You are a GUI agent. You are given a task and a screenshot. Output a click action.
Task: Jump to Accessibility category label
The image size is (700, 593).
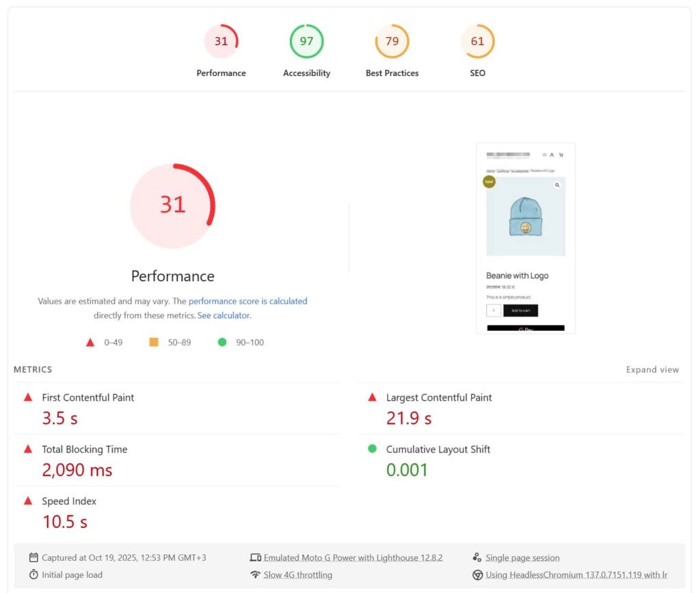pos(306,73)
